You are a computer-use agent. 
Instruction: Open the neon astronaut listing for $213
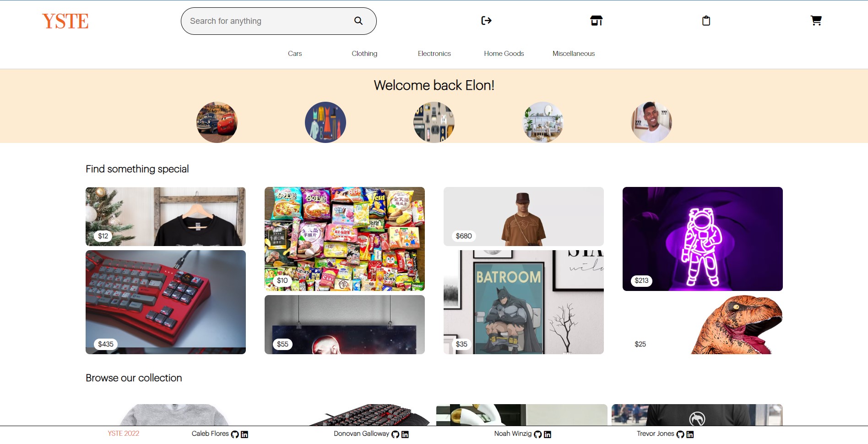[x=703, y=239]
